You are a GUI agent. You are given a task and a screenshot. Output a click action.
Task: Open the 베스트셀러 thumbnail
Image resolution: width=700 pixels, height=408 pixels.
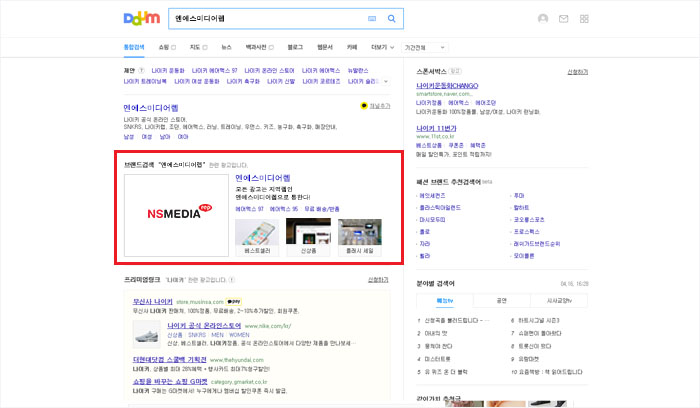257,237
